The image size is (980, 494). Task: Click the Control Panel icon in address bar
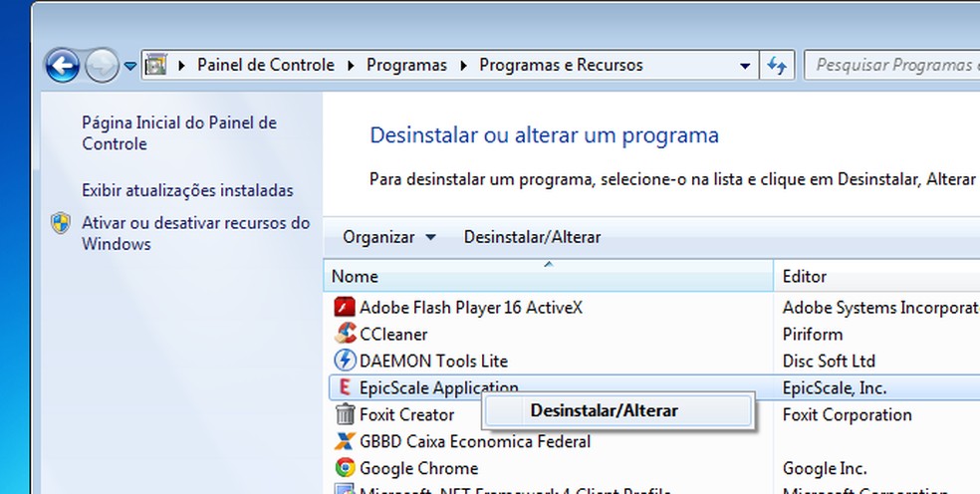(156, 65)
